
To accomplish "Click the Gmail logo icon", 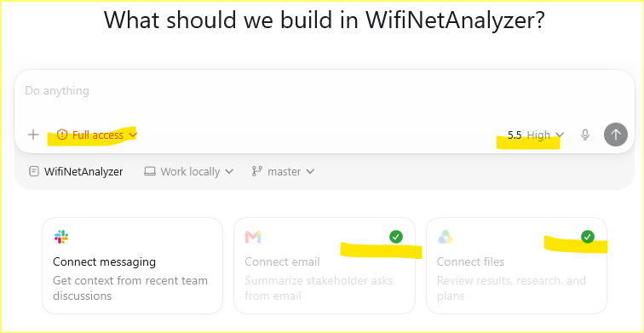I will click(x=253, y=237).
